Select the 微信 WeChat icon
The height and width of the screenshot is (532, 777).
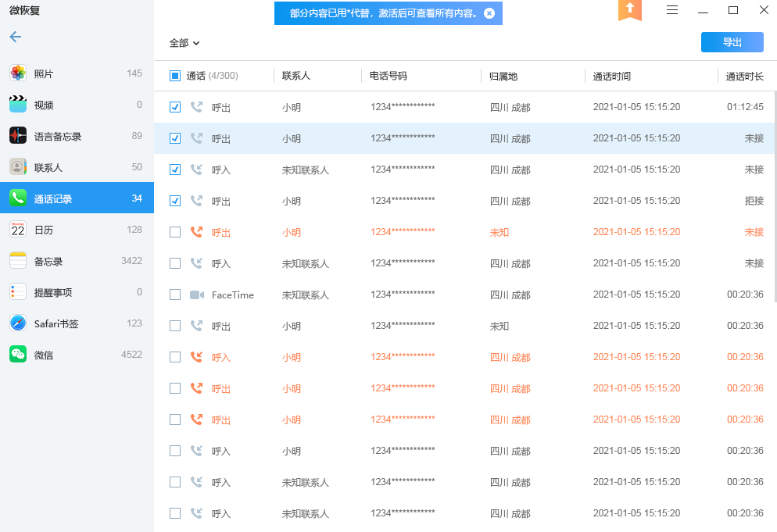pyautogui.click(x=18, y=355)
